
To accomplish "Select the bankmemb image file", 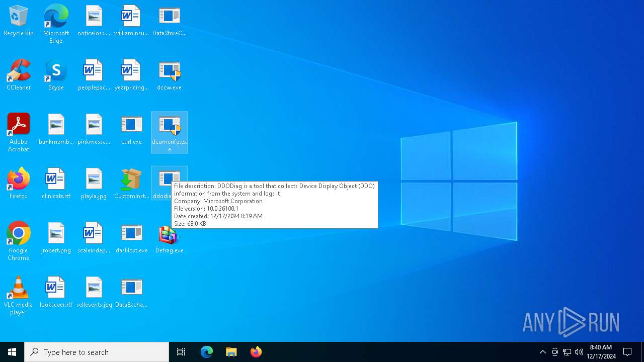I will click(x=56, y=130).
